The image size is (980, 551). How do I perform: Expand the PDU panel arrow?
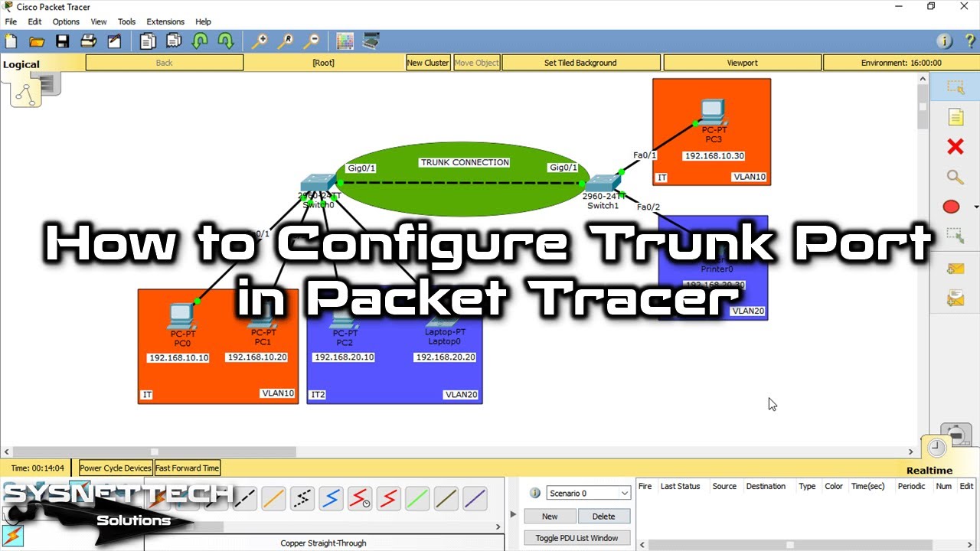pos(513,515)
